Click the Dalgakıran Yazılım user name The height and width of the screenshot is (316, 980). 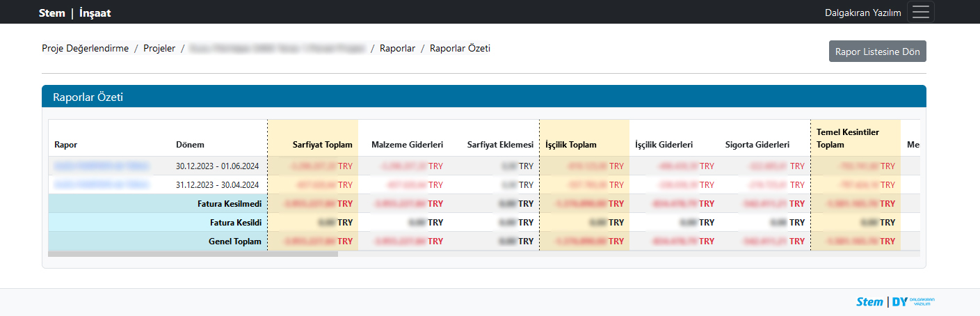pyautogui.click(x=862, y=13)
